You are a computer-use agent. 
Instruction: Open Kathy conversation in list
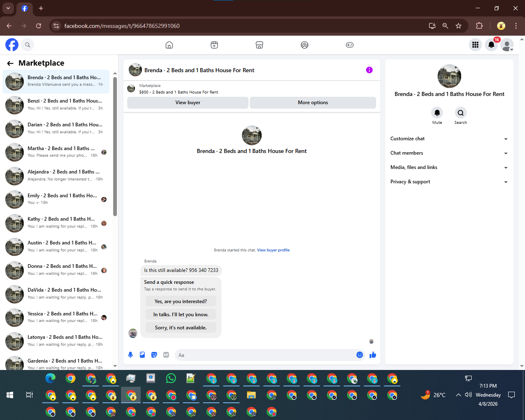pos(56,223)
